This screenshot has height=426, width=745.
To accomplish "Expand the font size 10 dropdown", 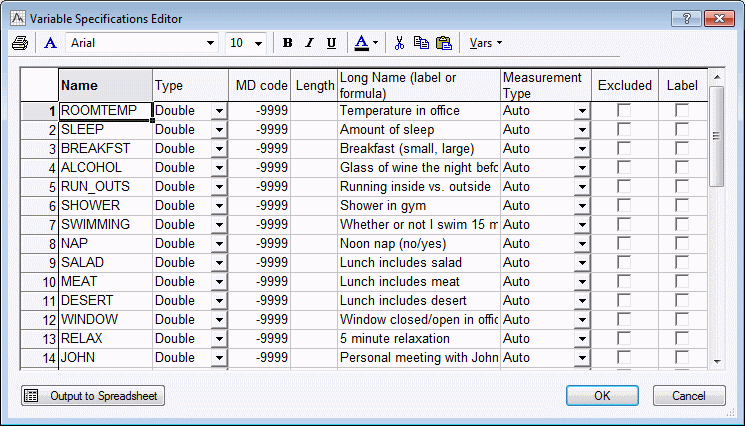I will click(x=259, y=43).
